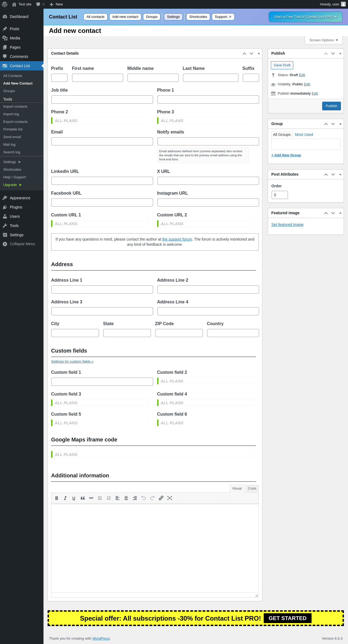The height and width of the screenshot is (644, 348).
Task: Open fullscreen mode for the editor
Action: 170,498
